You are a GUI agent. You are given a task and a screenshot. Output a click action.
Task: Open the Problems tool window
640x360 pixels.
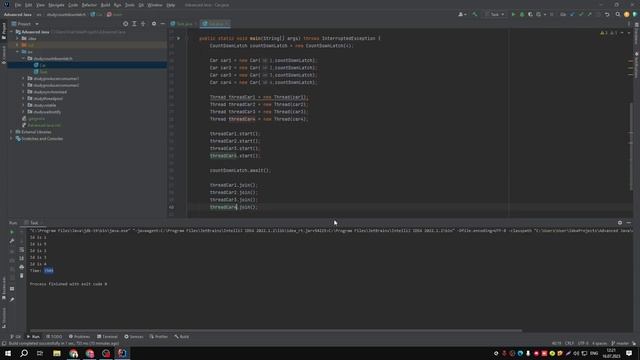point(79,337)
